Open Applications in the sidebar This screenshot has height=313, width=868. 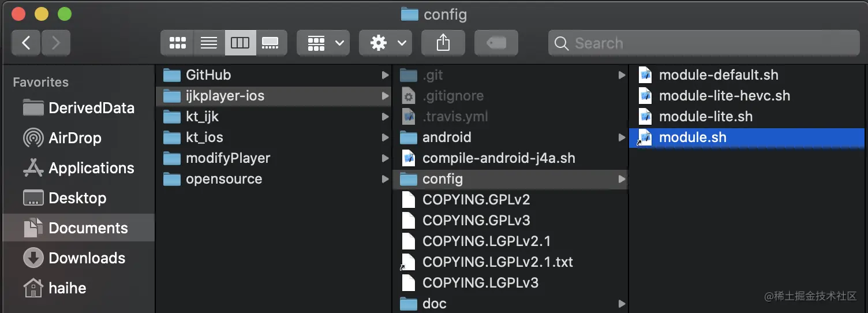pos(78,168)
